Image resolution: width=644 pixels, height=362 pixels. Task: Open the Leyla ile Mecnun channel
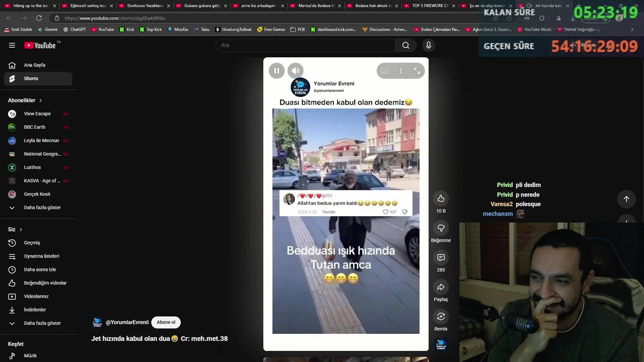(38, 141)
